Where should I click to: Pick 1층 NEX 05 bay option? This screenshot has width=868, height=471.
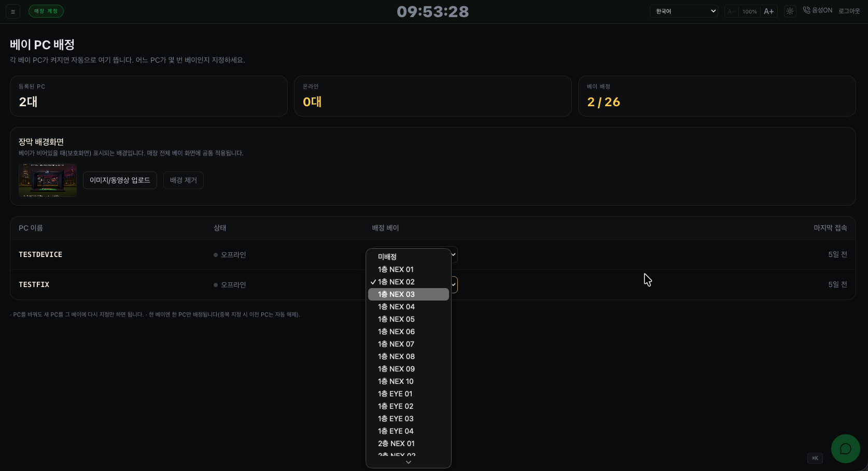tap(409, 319)
